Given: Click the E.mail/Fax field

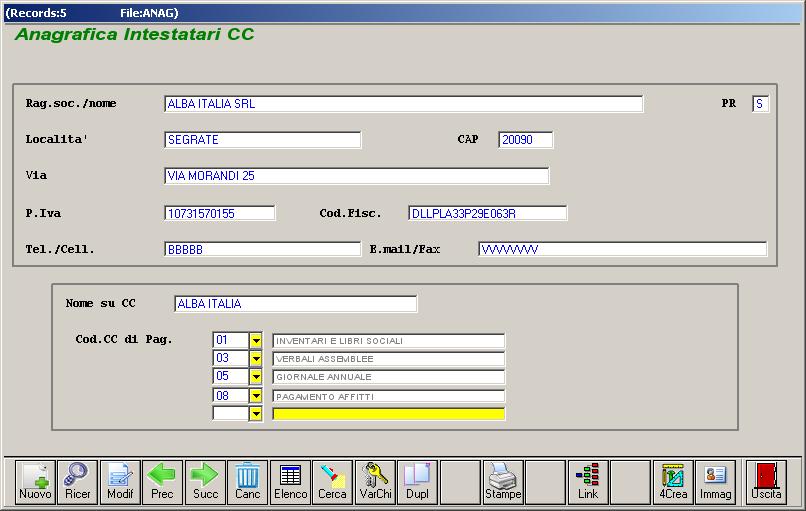Looking at the screenshot, I should 622,249.
